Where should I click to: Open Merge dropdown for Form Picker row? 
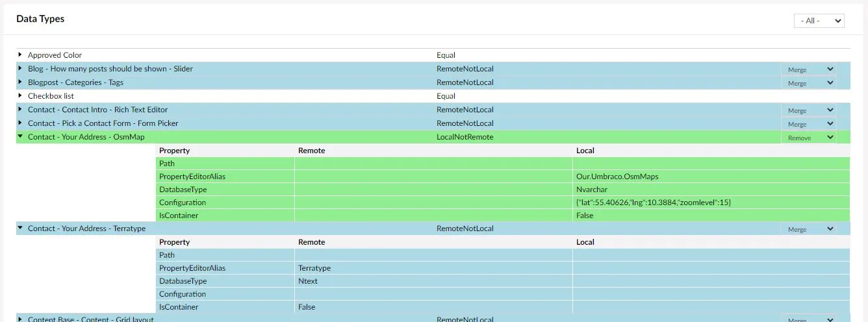pos(810,124)
